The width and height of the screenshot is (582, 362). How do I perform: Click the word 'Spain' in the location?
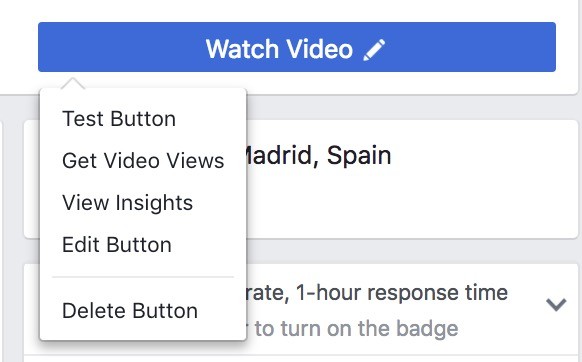pos(359,155)
